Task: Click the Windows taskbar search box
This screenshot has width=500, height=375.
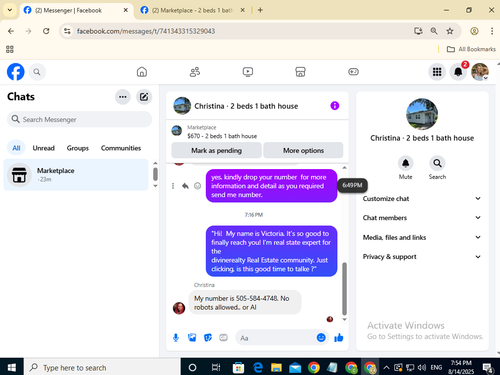Action: click(x=102, y=367)
